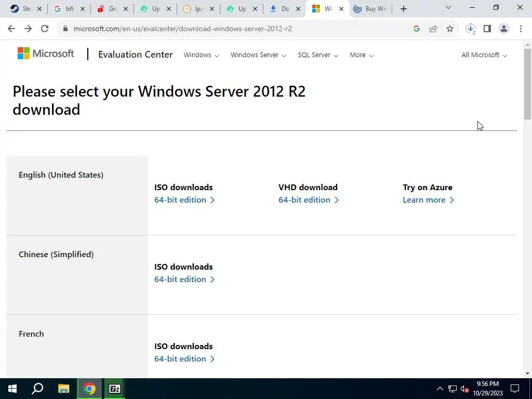Click the browser forward arrow

click(28, 29)
